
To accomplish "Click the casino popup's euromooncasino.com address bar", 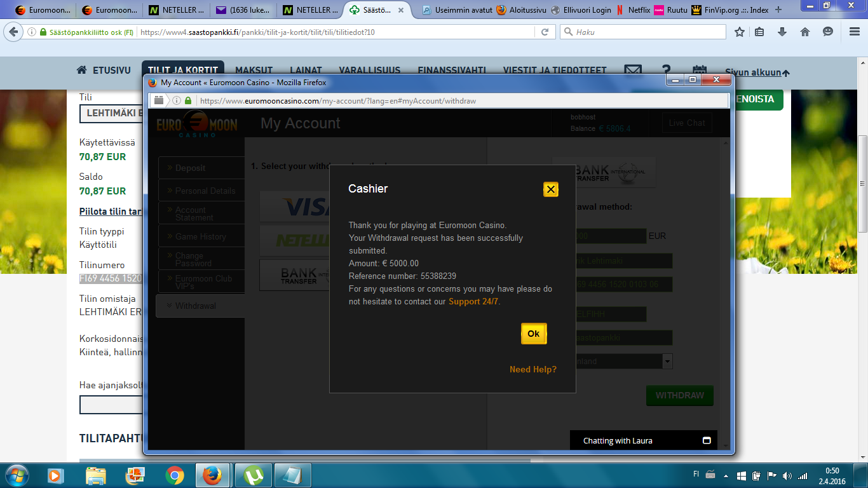I will [464, 100].
